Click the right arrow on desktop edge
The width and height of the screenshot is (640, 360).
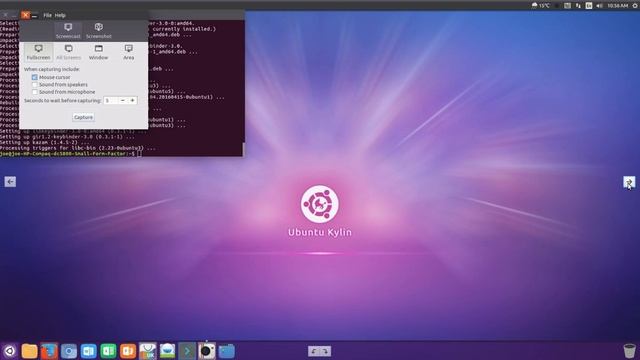point(629,182)
